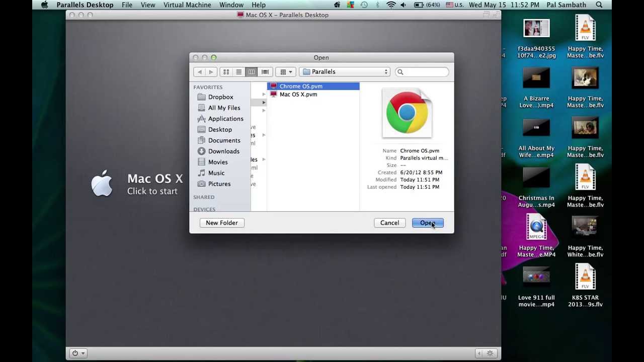This screenshot has height=362, width=644.
Task: Click the highlighted folder's arrow in left column
Action: coord(264,103)
